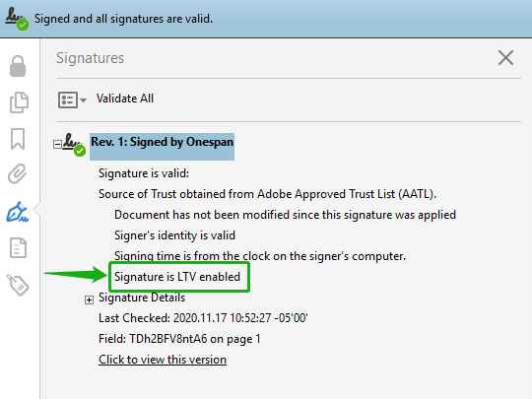Image resolution: width=532 pixels, height=399 pixels.
Task: Open the bookmarks panel icon
Action: pyautogui.click(x=18, y=139)
